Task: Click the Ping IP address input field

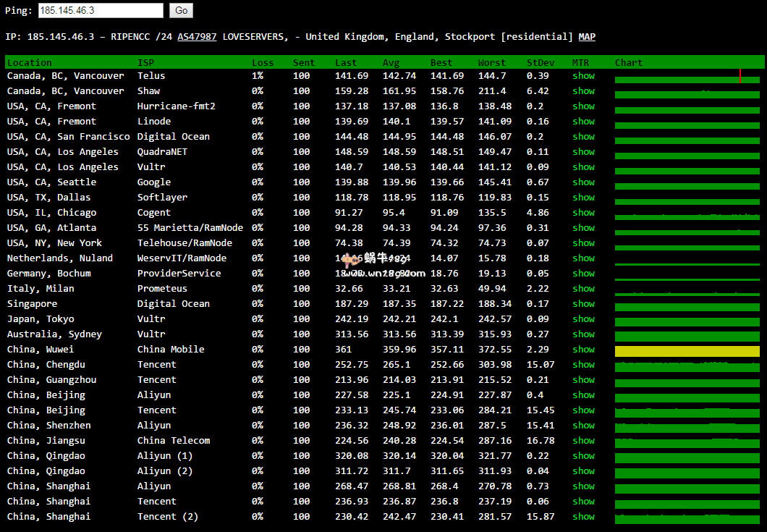Action: pyautogui.click(x=100, y=11)
